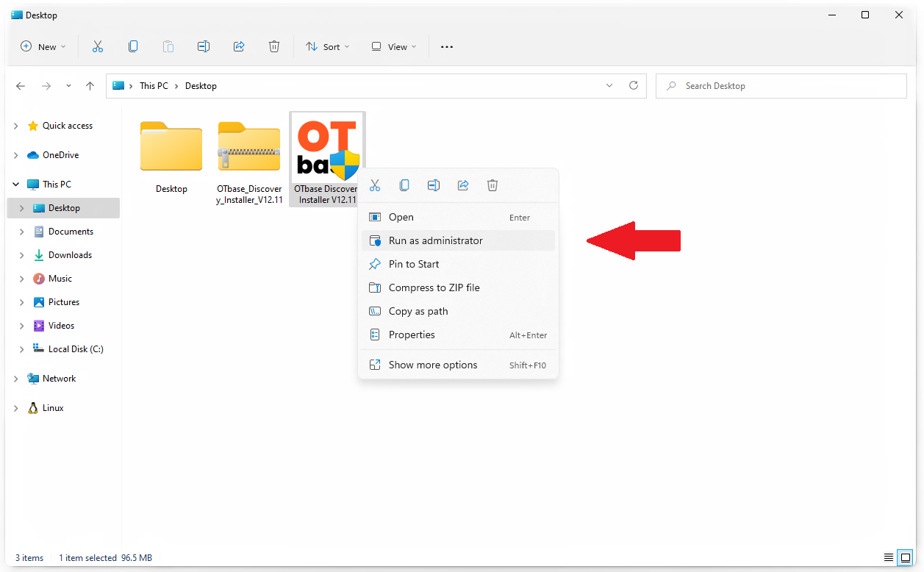Choose Show more options
The width and height of the screenshot is (924, 572).
458,365
